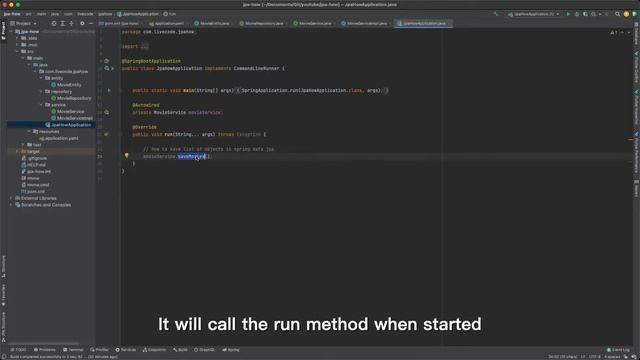Open Spring tool window button

coord(231,350)
